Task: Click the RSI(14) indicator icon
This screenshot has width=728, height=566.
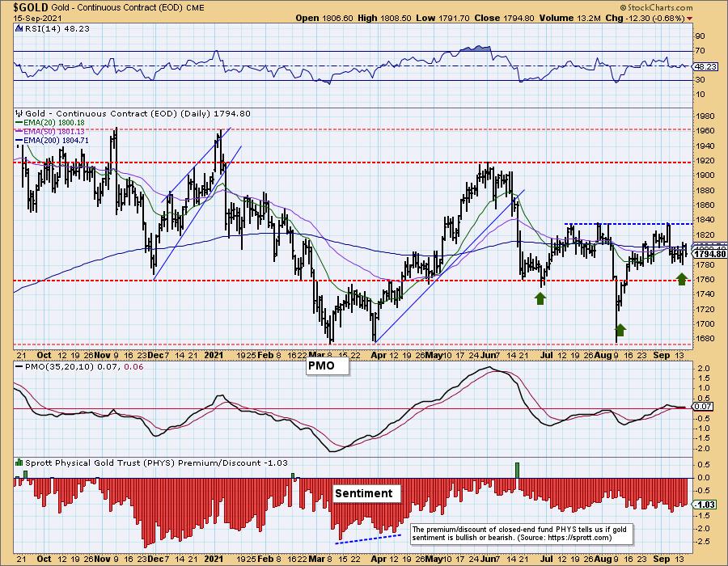Action: tap(19, 28)
